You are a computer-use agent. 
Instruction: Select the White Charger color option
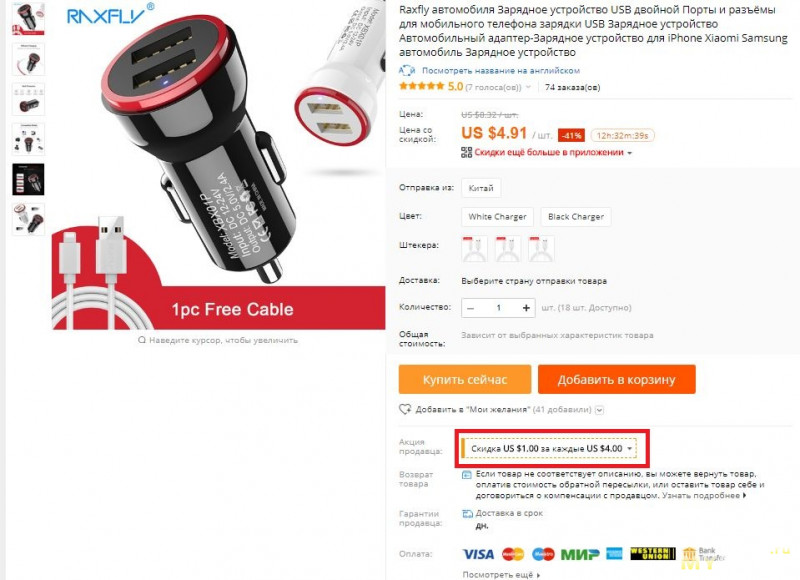coord(497,217)
